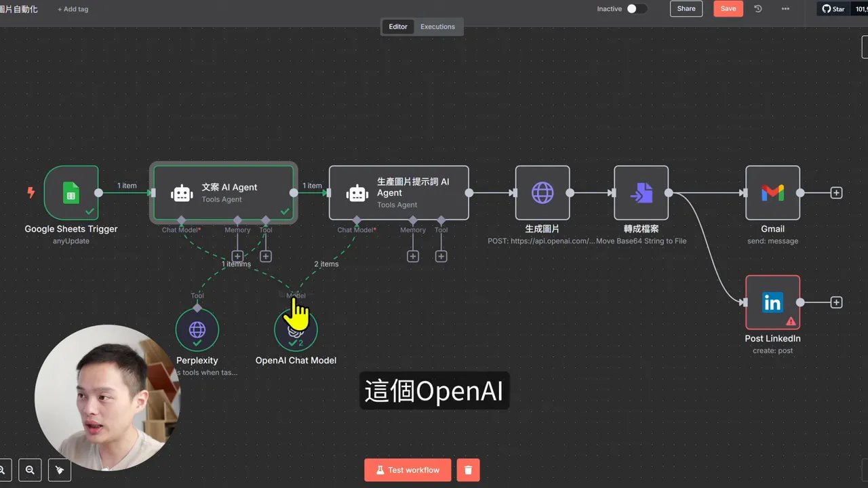Click the zoom out magnifier icon
The image size is (868, 488).
[x=30, y=470]
